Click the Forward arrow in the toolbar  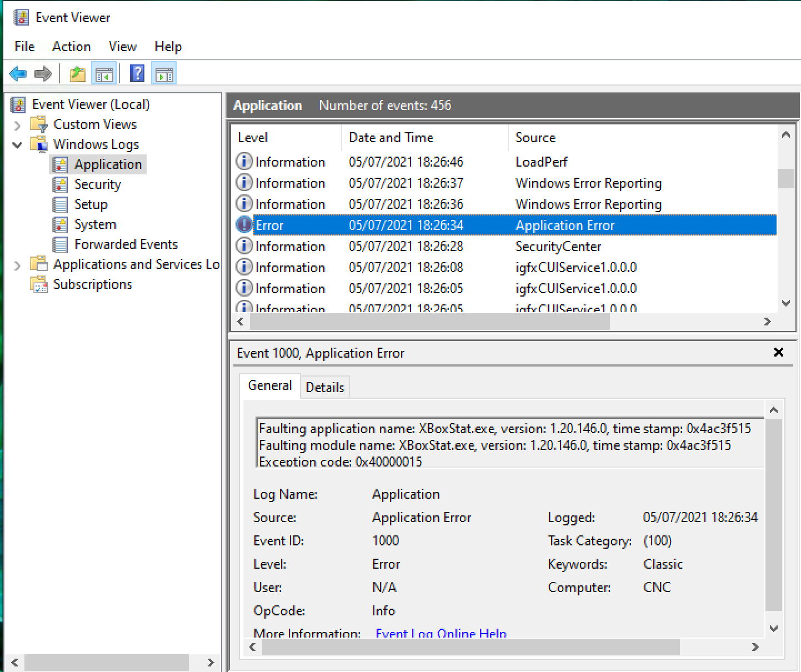click(x=43, y=73)
